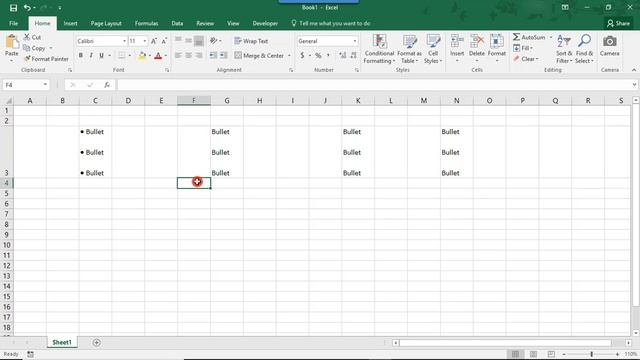The height and width of the screenshot is (360, 640).
Task: Bottom align cell content
Action: (x=199, y=40)
